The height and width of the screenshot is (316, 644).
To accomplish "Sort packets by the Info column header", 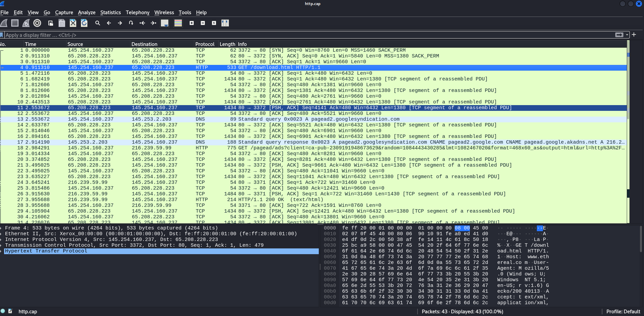I will 432,44.
